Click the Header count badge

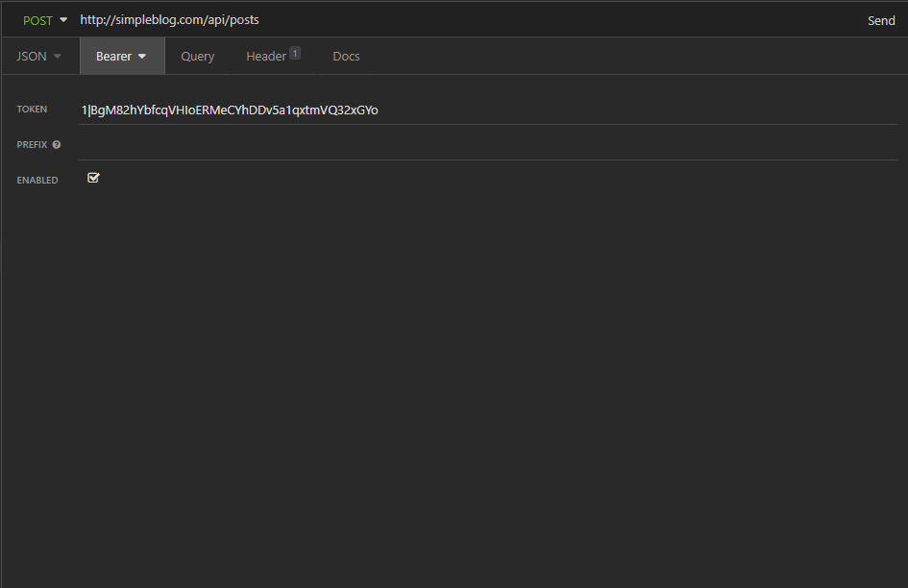click(295, 53)
